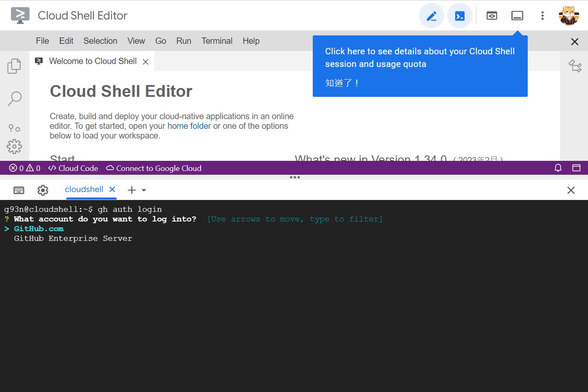The image size is (588, 392).
Task: Open the Source Control sidebar icon
Action: click(x=14, y=128)
